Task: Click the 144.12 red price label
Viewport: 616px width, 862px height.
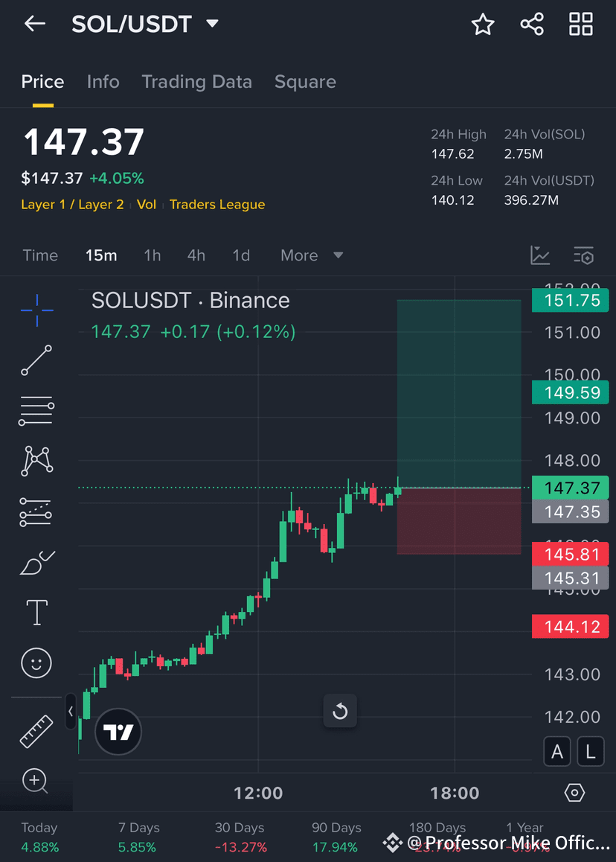Action: click(571, 627)
